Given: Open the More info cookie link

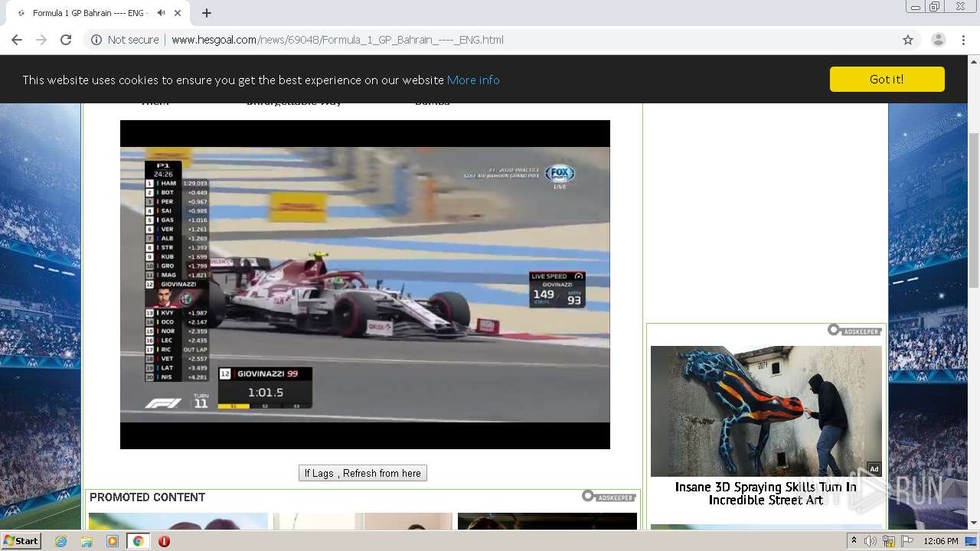Looking at the screenshot, I should pyautogui.click(x=473, y=80).
